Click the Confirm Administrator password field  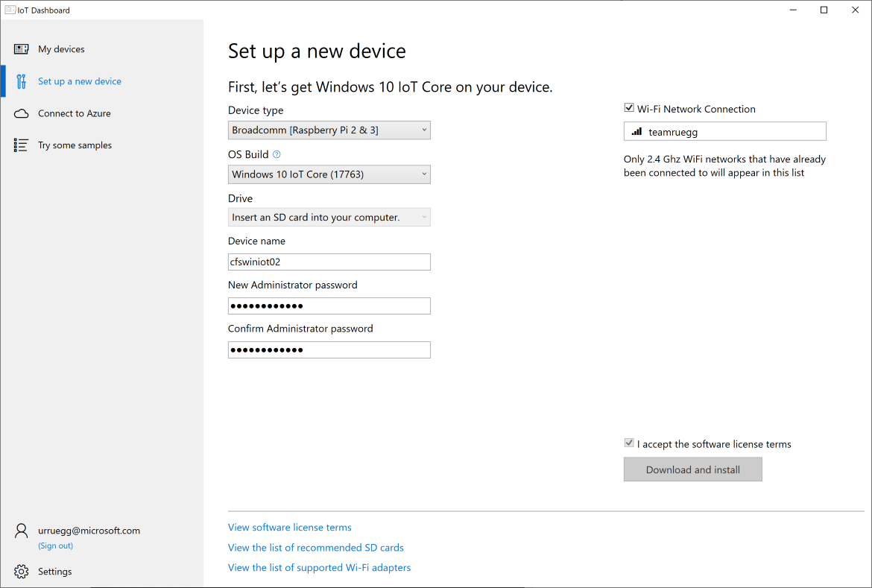329,350
